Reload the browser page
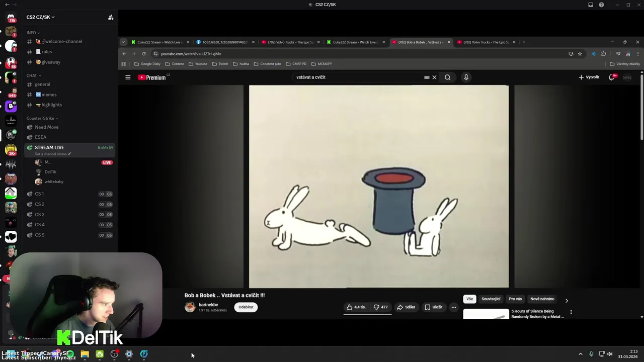644x362 pixels. 144,54
